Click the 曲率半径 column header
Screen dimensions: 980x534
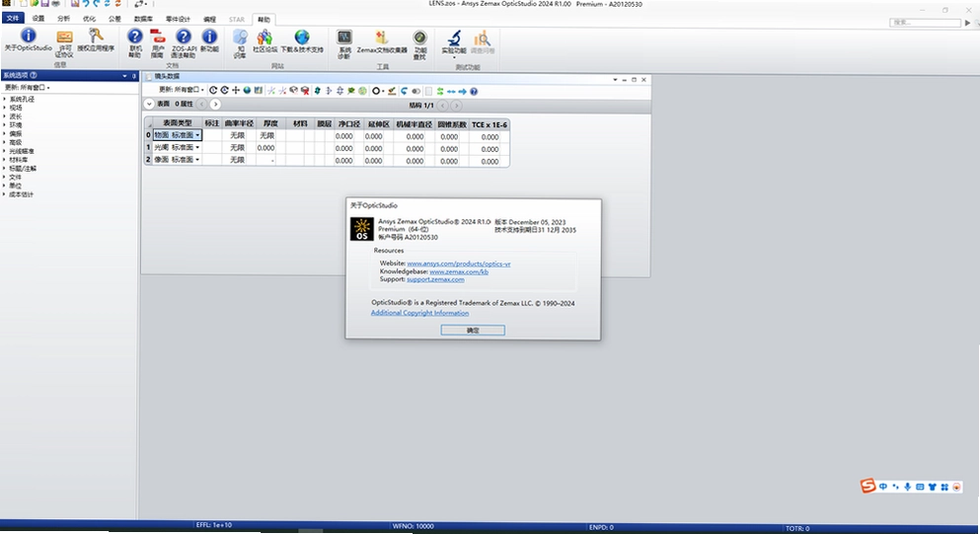[239, 123]
